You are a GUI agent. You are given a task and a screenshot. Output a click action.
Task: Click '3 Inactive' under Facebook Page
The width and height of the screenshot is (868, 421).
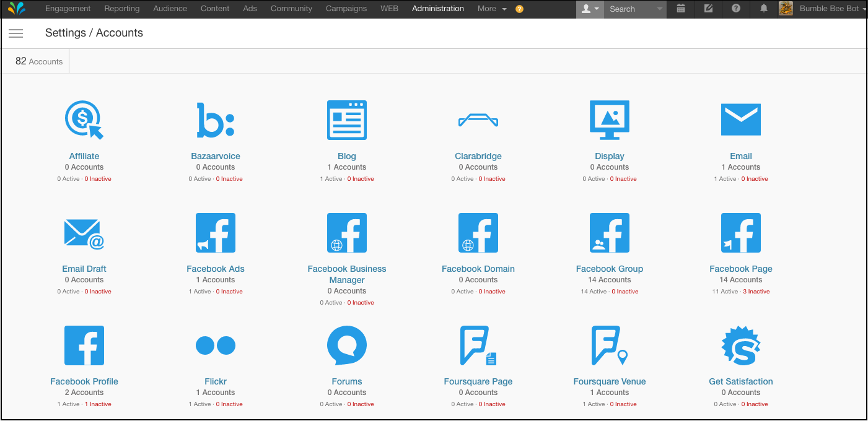[x=756, y=292]
